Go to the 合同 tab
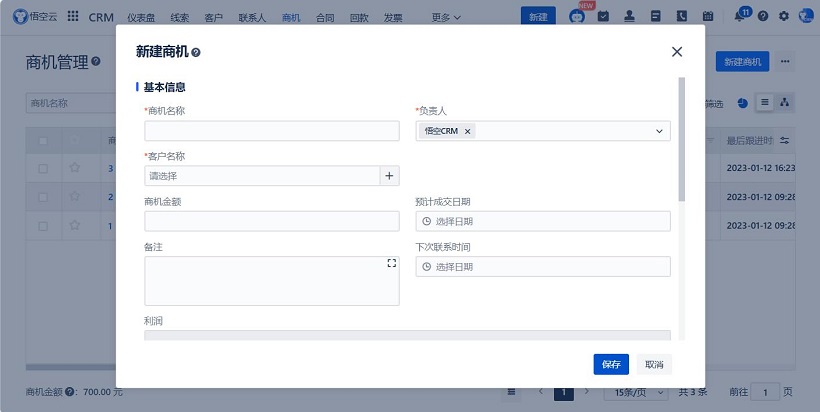Image resolution: width=820 pixels, height=412 pixels. point(325,18)
